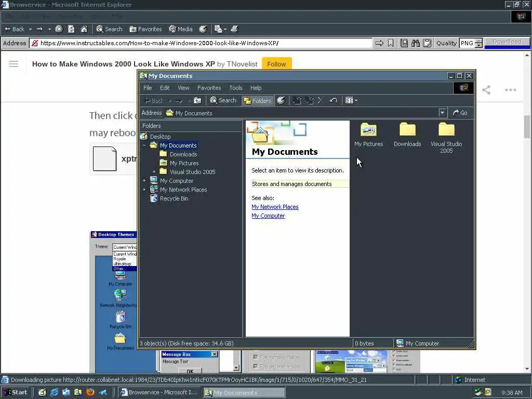Select My Pictures in the Folders tree
The width and height of the screenshot is (532, 399).
coord(184,163)
